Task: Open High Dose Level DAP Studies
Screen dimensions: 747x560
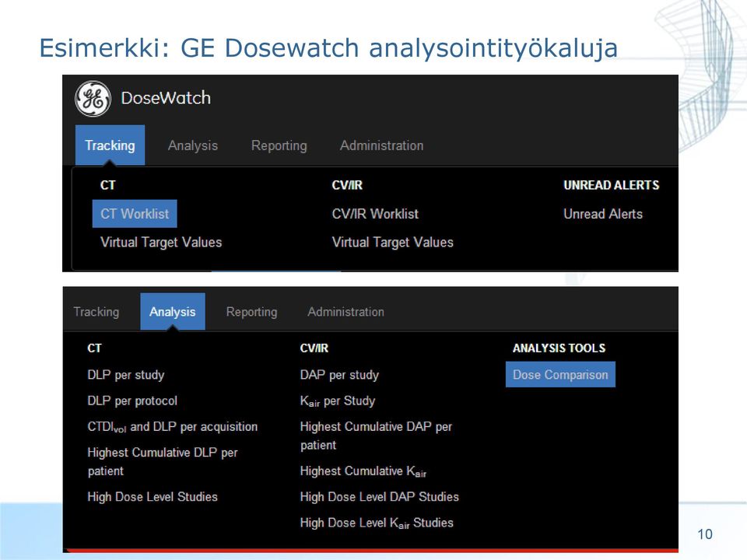Action: click(x=379, y=497)
